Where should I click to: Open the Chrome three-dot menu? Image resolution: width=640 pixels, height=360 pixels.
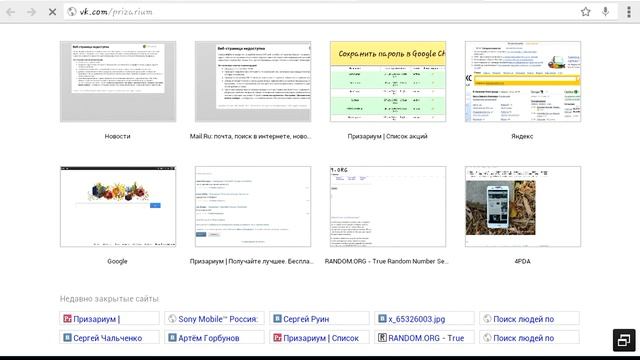(629, 12)
